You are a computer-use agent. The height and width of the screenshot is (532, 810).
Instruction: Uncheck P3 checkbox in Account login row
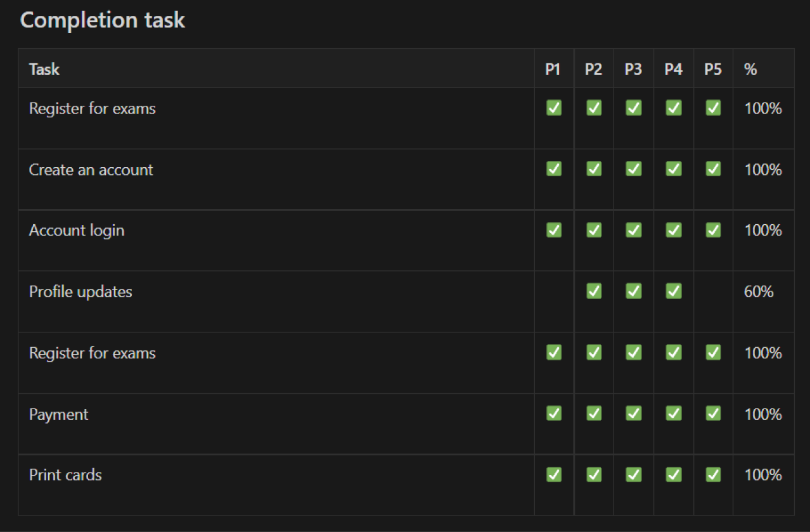point(633,230)
